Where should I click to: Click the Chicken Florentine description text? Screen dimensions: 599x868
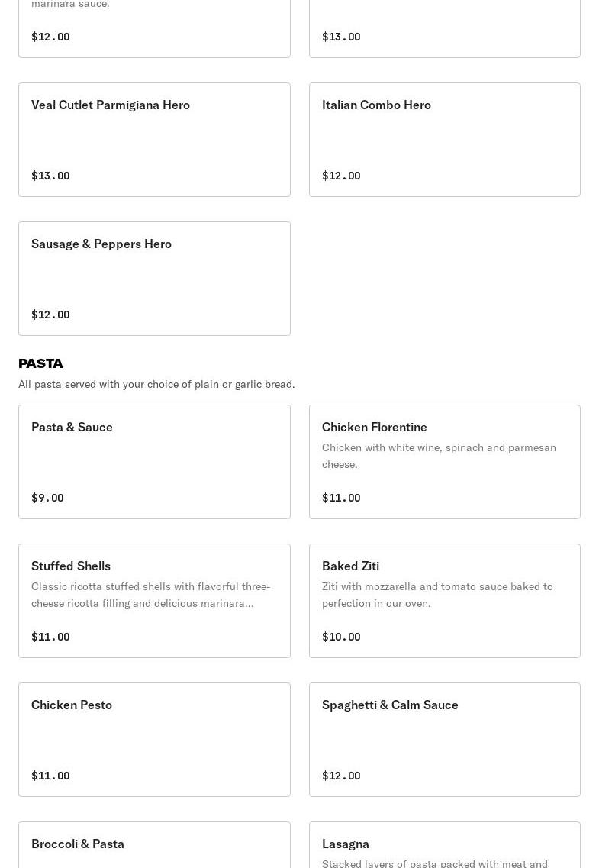tap(440, 456)
